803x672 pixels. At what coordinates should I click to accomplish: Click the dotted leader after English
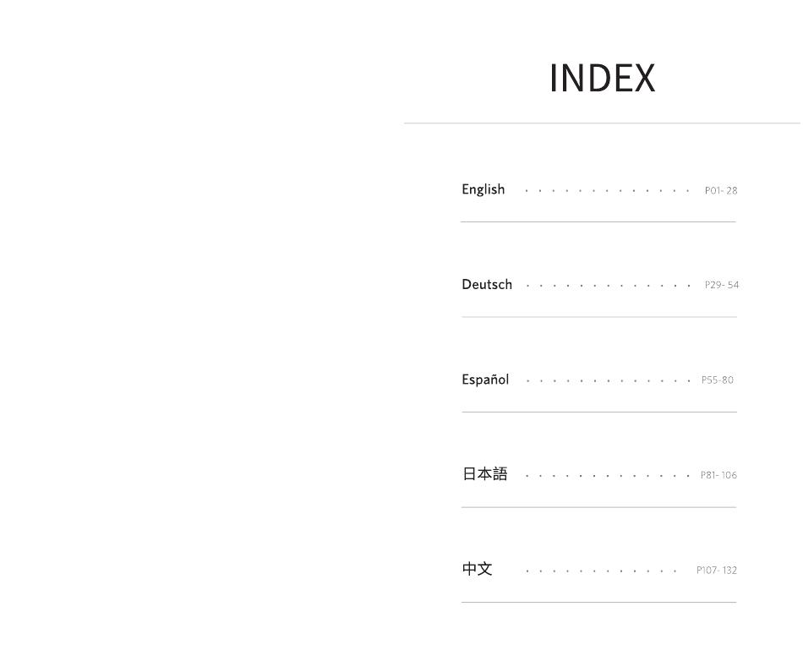pos(607,191)
